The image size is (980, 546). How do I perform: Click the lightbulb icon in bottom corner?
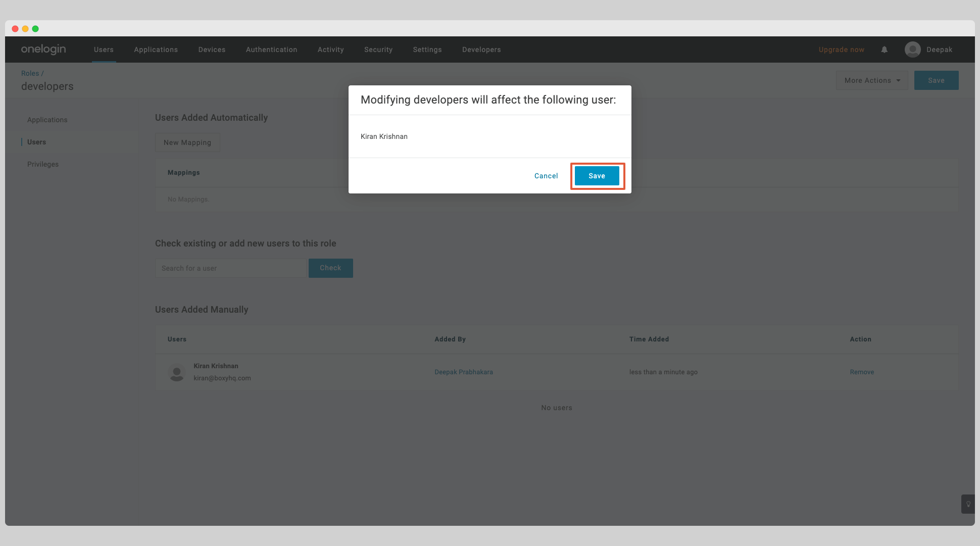click(x=968, y=504)
